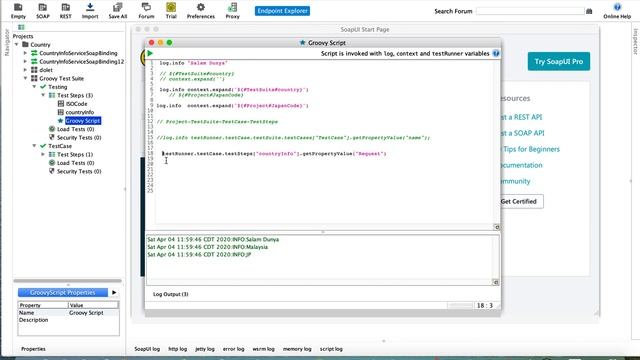The width and height of the screenshot is (640, 360).
Task: Open http log tab
Action: pyautogui.click(x=178, y=349)
